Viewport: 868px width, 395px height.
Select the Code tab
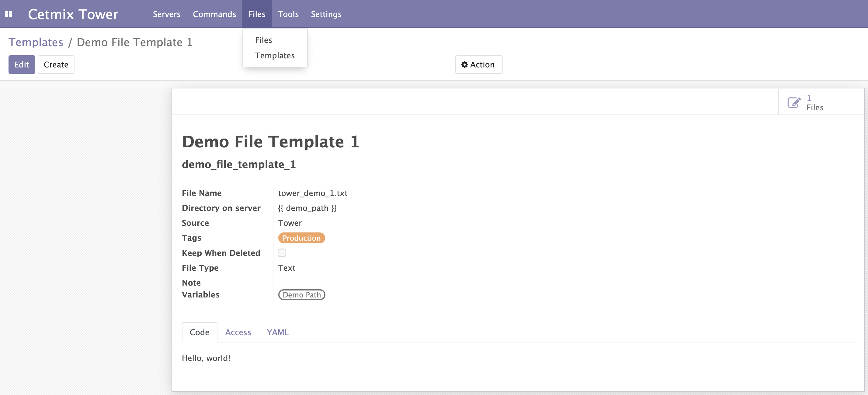[x=199, y=332]
